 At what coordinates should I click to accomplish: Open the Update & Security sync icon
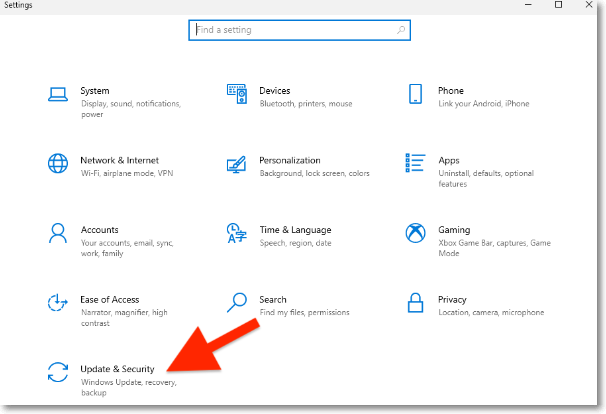(58, 372)
